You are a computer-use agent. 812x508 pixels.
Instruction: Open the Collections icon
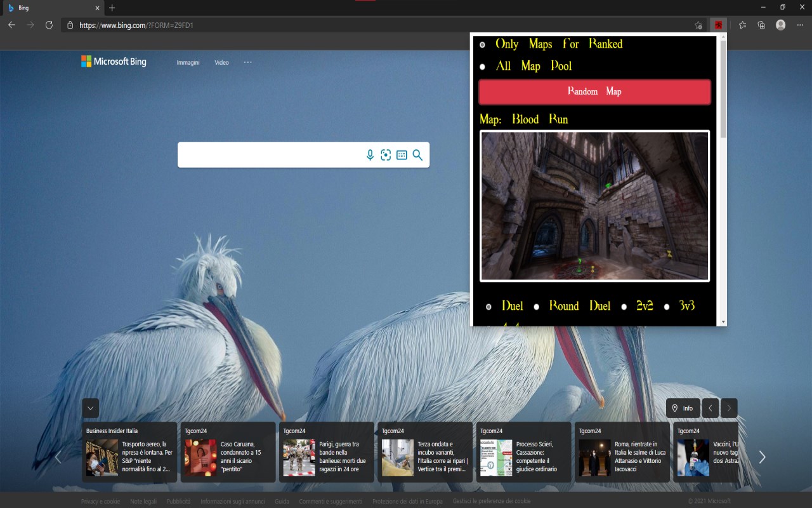761,25
